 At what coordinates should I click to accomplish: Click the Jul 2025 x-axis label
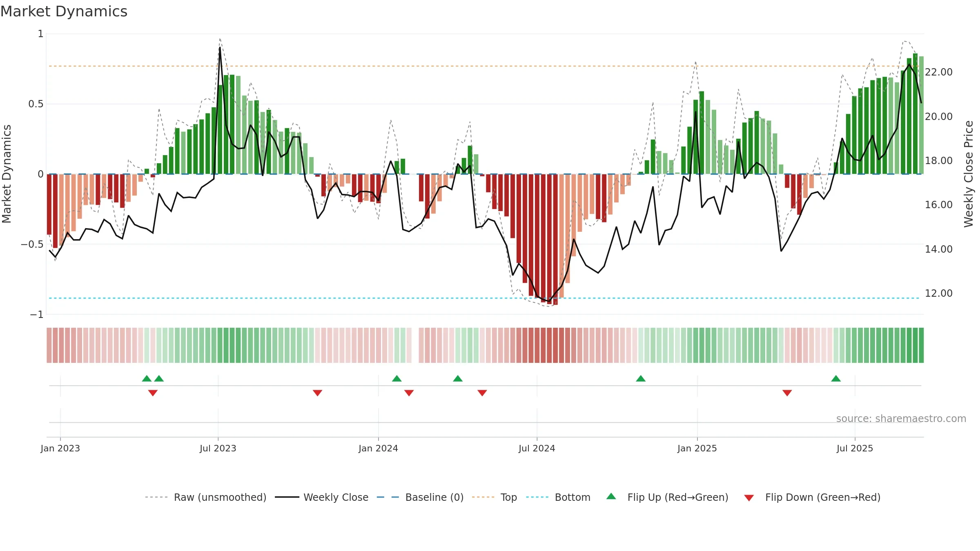pos(855,448)
